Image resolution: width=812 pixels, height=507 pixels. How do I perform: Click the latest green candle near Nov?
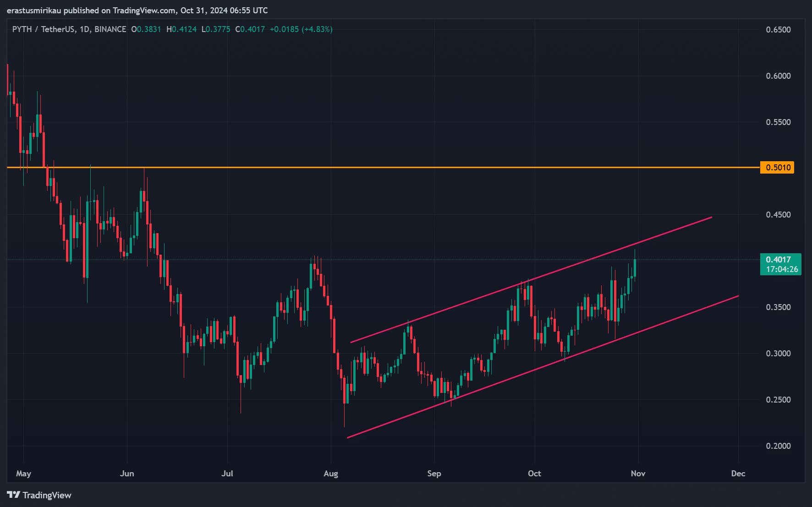tap(635, 267)
